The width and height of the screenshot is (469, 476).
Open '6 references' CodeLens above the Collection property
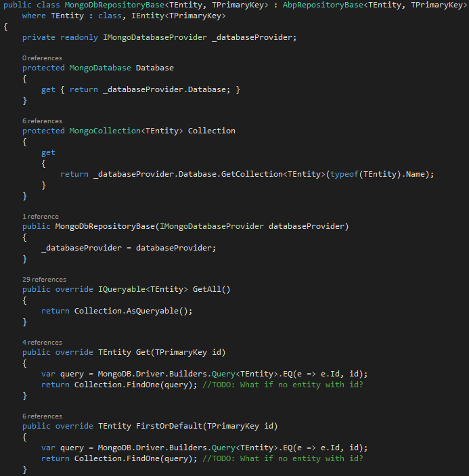[x=42, y=121]
